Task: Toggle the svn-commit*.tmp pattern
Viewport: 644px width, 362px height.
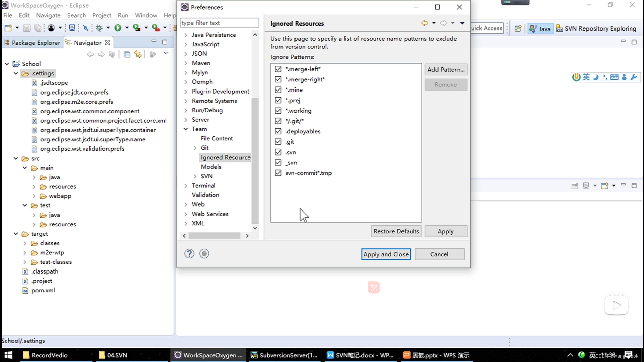Action: (x=278, y=173)
